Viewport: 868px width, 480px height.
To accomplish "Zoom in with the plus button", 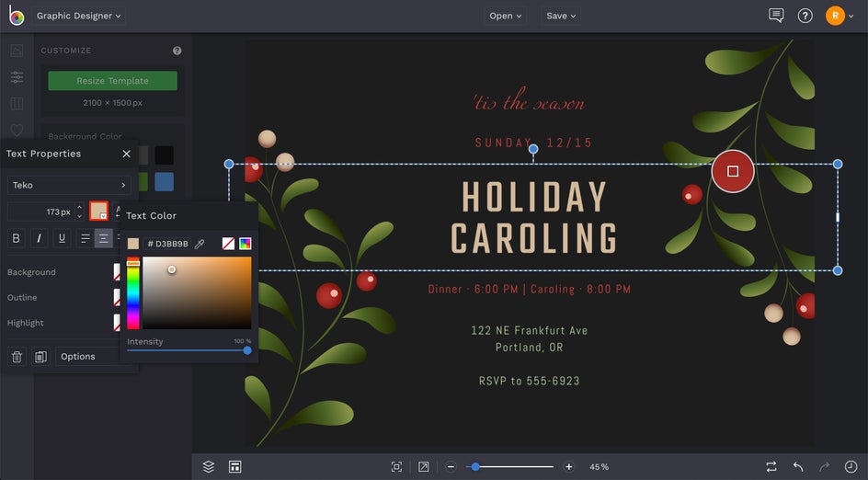I will (x=568, y=467).
